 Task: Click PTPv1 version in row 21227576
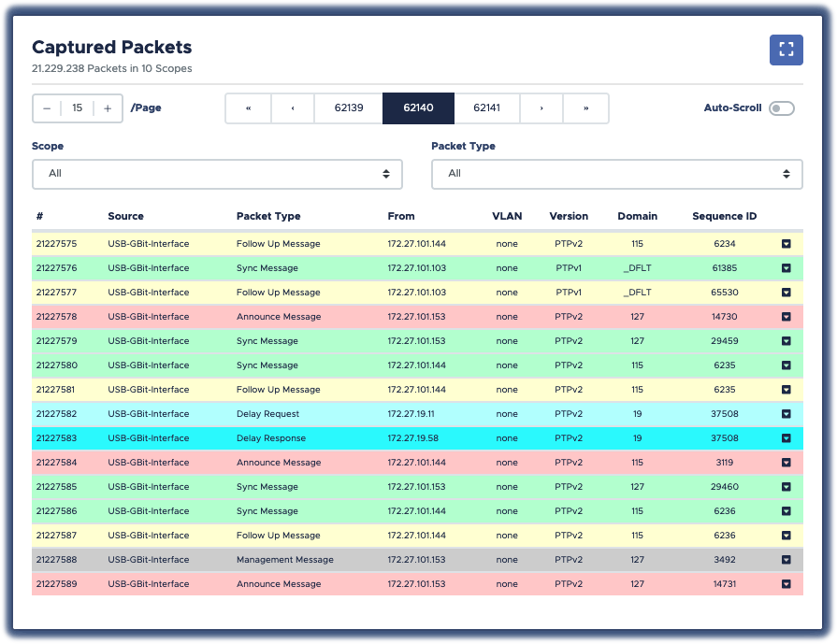(569, 268)
